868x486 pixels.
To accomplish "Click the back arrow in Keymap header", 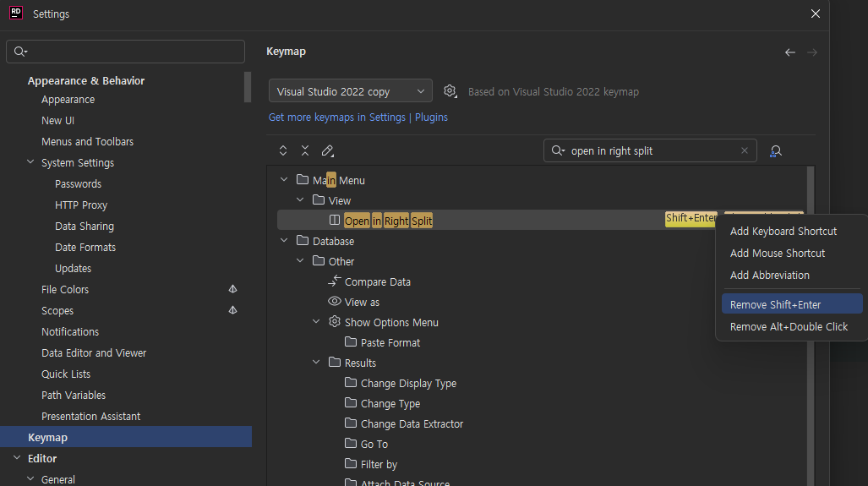I will point(790,52).
